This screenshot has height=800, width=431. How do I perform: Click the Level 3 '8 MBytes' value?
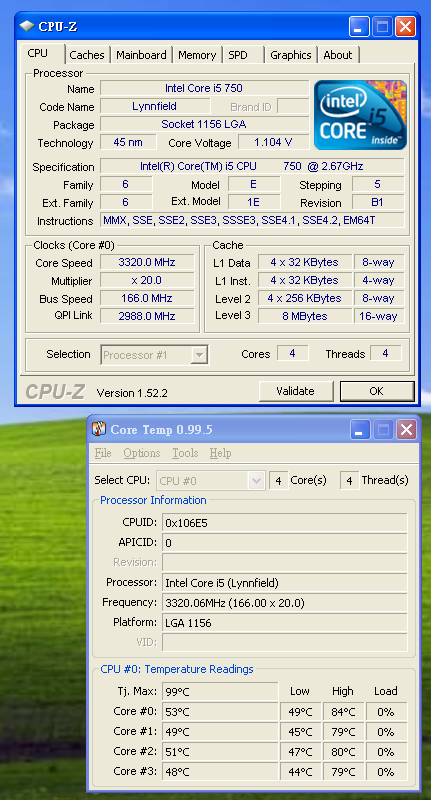pos(305,316)
